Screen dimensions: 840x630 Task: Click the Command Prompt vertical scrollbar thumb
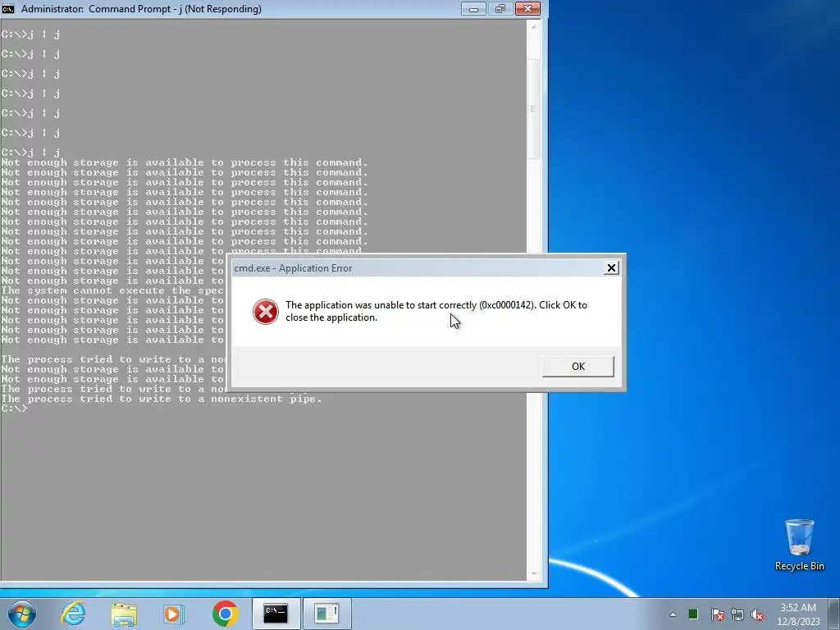(533, 109)
